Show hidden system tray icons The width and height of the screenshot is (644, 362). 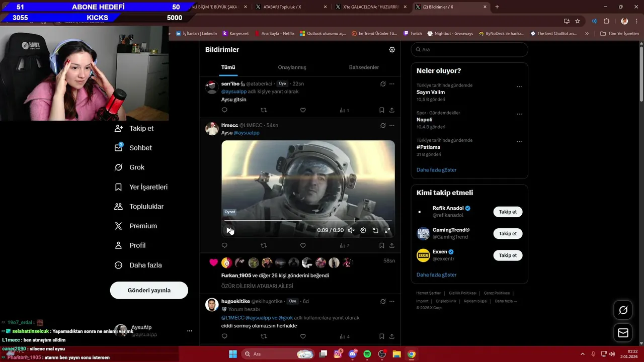[583, 354]
